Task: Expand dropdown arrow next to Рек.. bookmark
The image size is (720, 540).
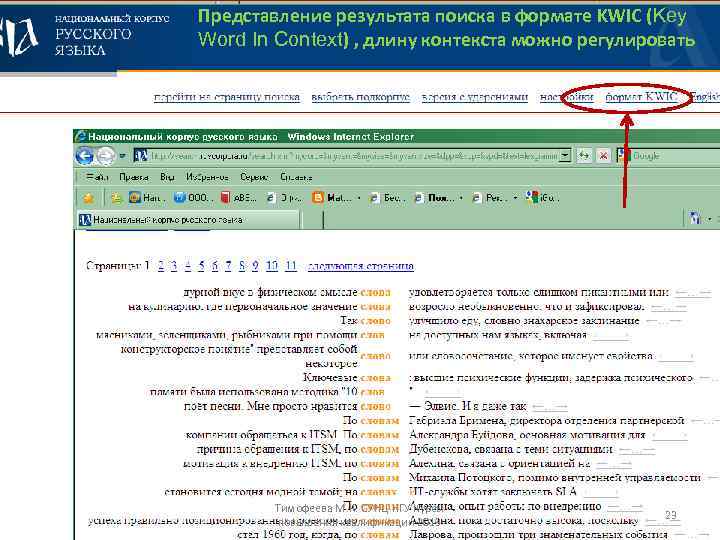Action: point(515,198)
